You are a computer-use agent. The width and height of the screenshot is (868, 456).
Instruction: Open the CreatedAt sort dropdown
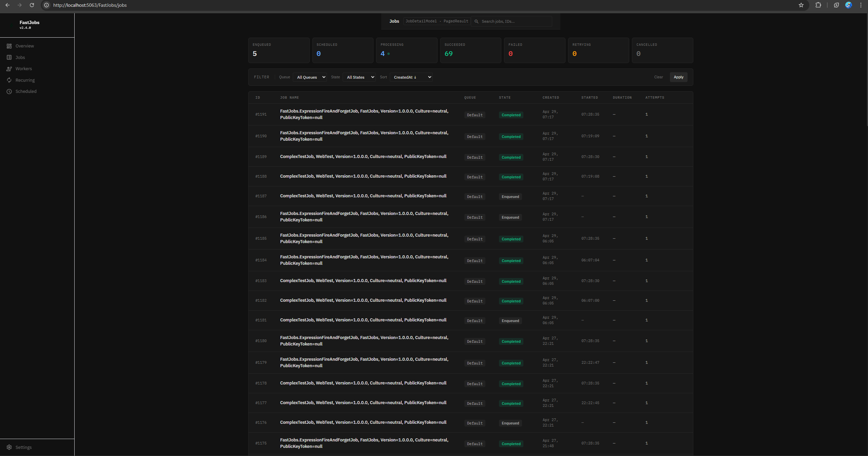tap(411, 77)
